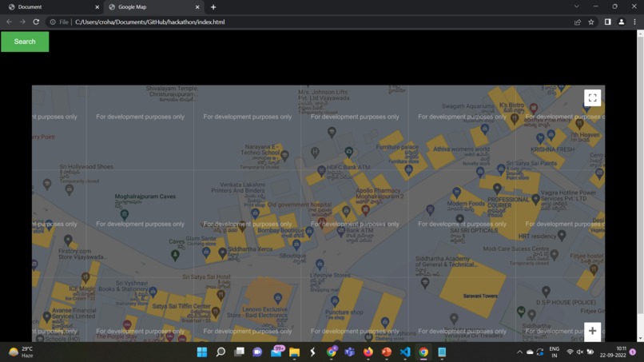Share this page icon
644x362 pixels.
click(578, 22)
